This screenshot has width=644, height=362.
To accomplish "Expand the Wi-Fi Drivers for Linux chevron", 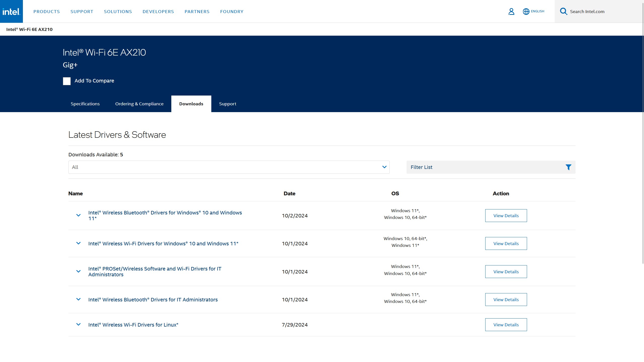I will [78, 325].
